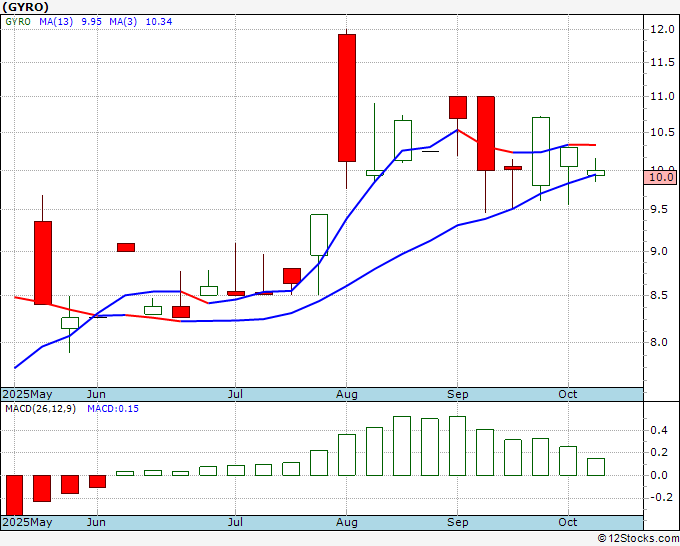This screenshot has height=546, width=680.
Task: Click the 11.5 price axis label
Action: 662,62
